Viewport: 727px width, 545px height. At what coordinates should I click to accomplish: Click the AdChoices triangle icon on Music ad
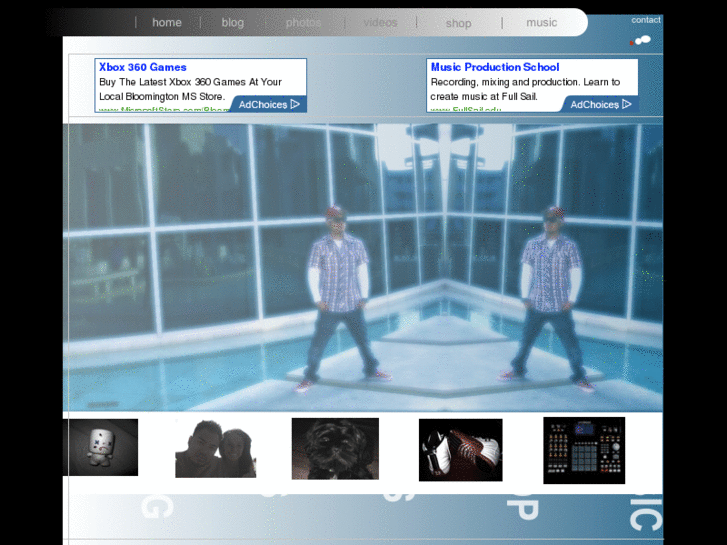click(x=627, y=104)
